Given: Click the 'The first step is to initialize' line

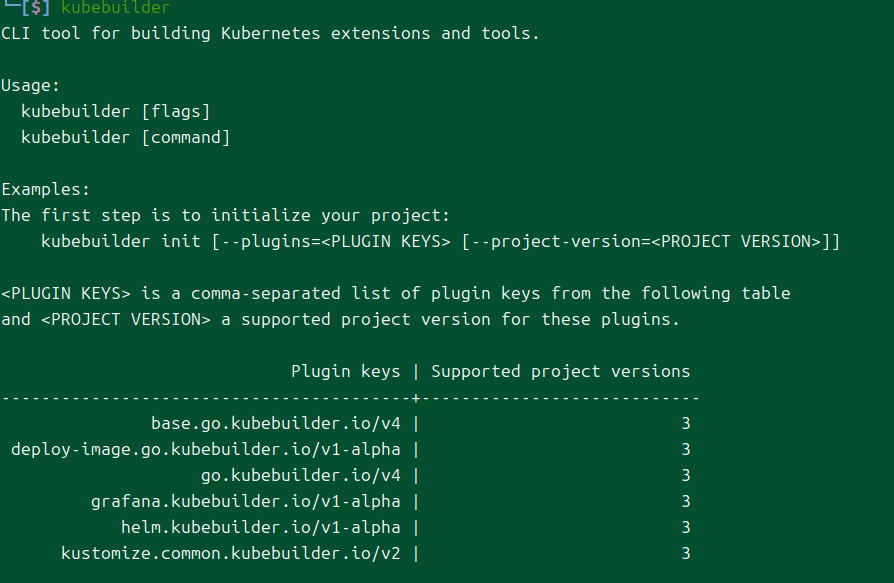Looking at the screenshot, I should [226, 215].
